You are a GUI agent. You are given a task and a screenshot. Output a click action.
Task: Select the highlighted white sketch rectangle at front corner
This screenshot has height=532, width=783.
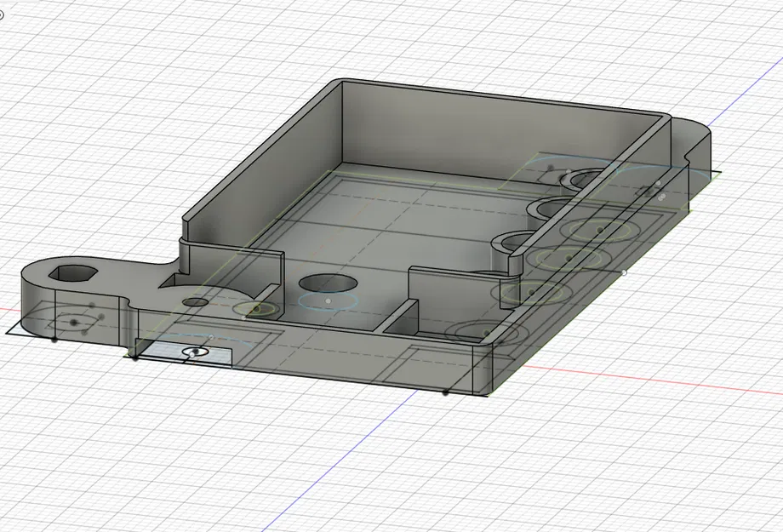tap(184, 352)
